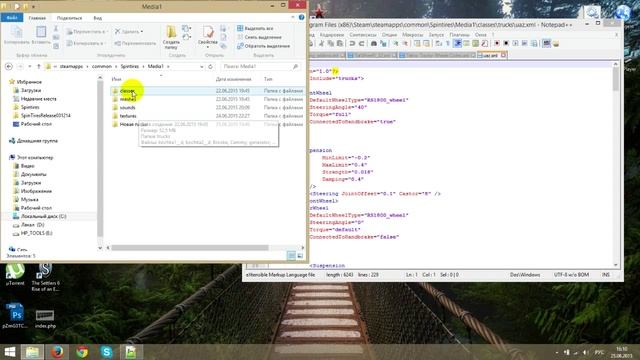Open Chrome from taskbar

pos(82,352)
